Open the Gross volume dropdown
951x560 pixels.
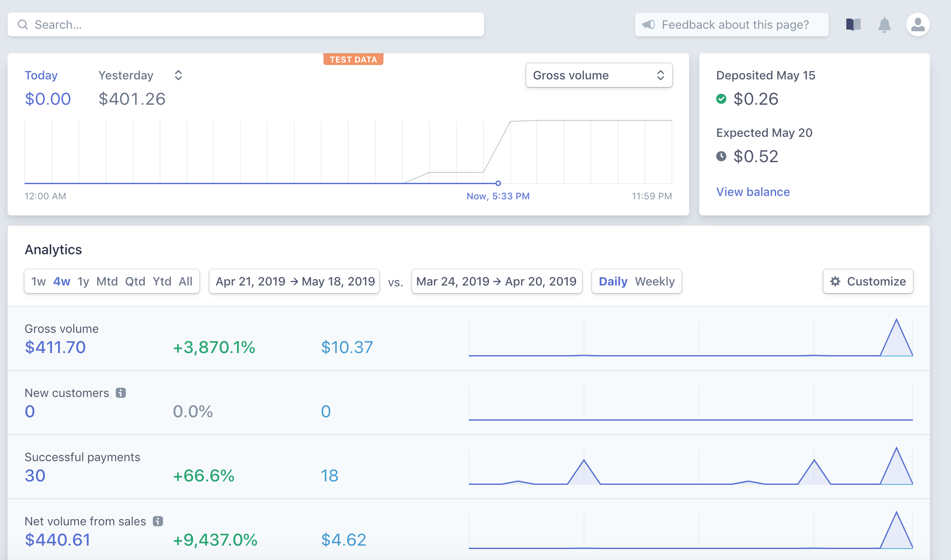[599, 75]
